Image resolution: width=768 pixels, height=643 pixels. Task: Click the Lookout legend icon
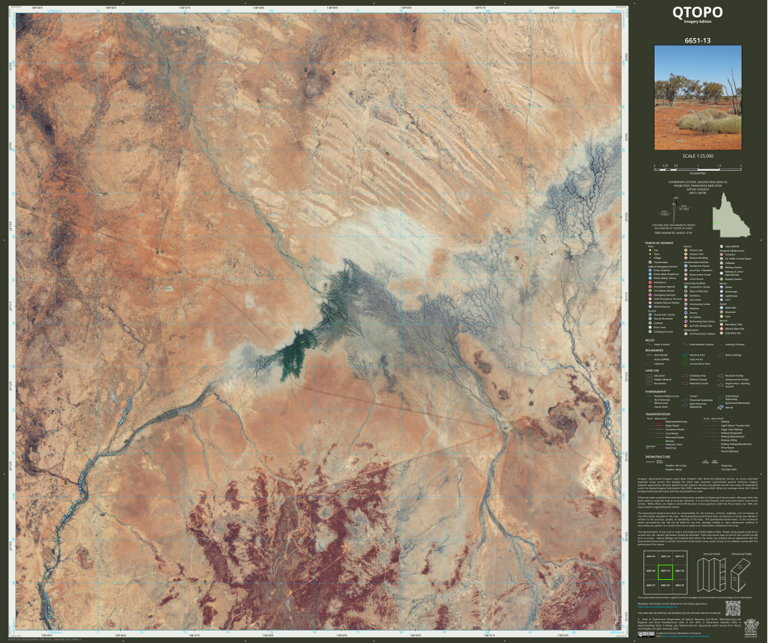pos(650,323)
